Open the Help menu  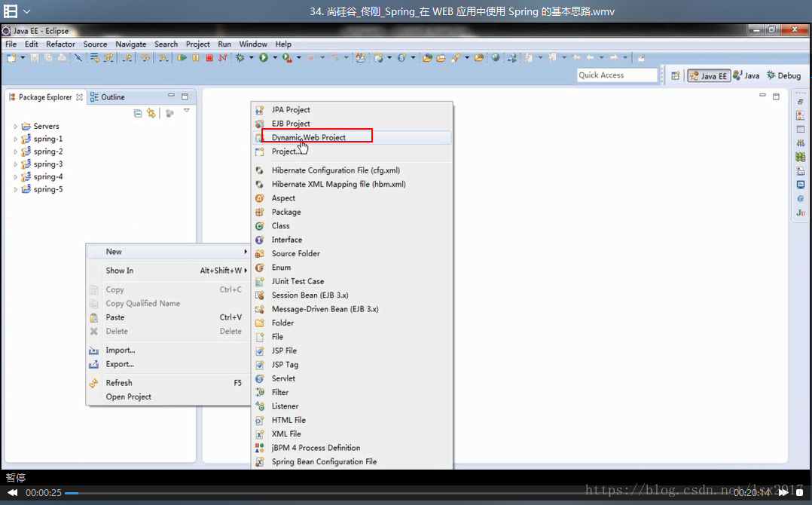(283, 44)
